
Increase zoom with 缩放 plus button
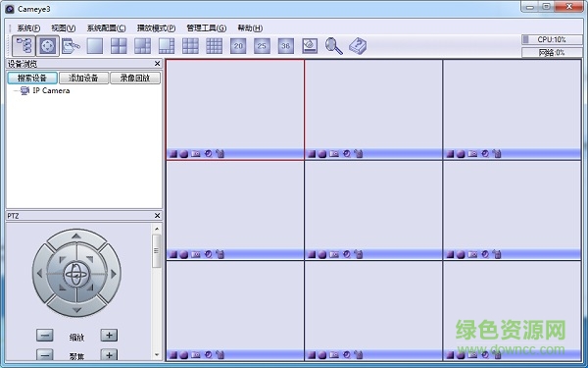point(109,336)
